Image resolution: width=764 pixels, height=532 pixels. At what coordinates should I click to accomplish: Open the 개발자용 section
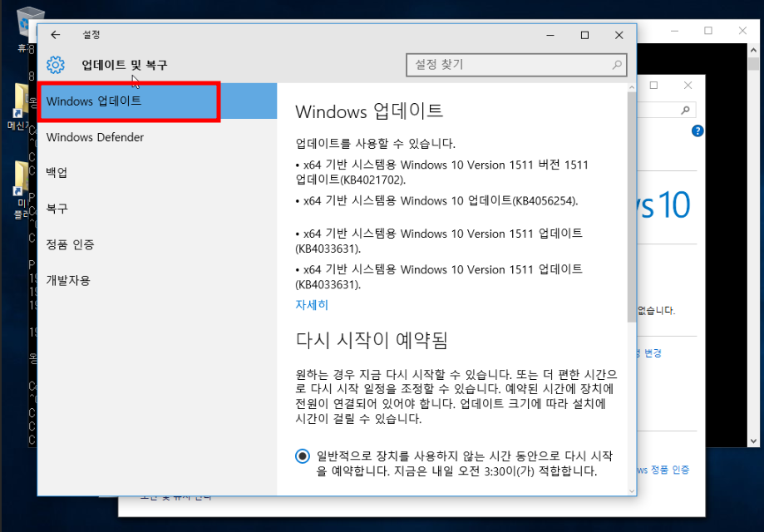157,280
